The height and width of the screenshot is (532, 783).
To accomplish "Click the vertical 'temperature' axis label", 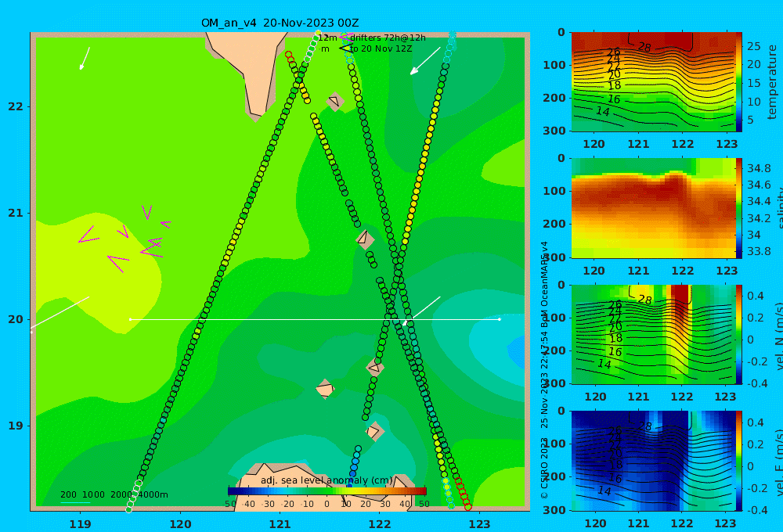I will pyautogui.click(x=773, y=82).
